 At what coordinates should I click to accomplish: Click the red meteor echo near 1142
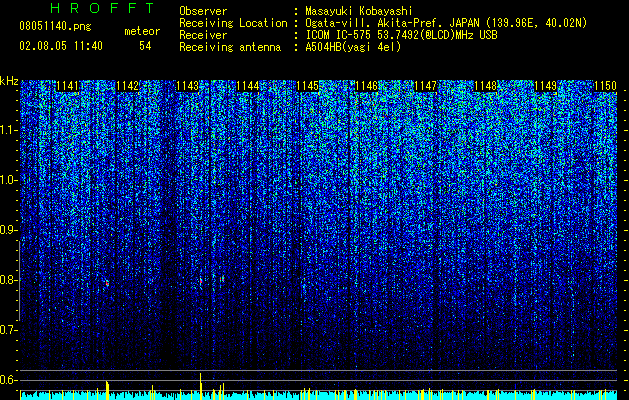point(107,283)
